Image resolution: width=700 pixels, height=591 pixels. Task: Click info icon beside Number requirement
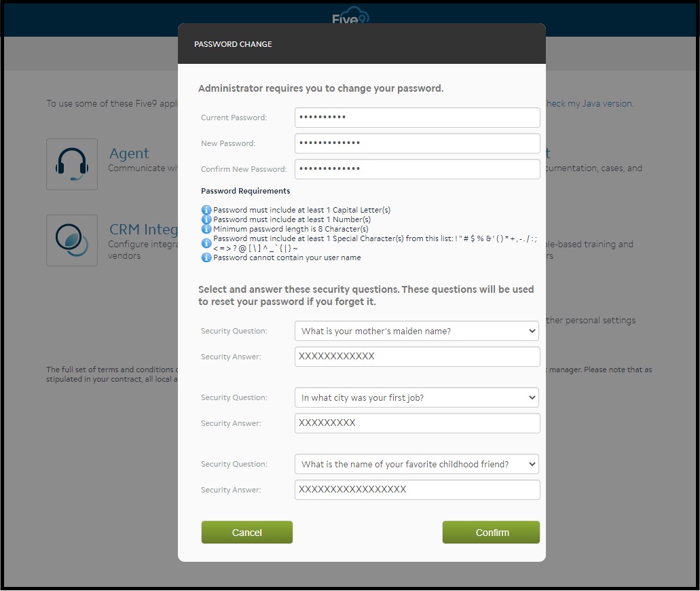206,219
